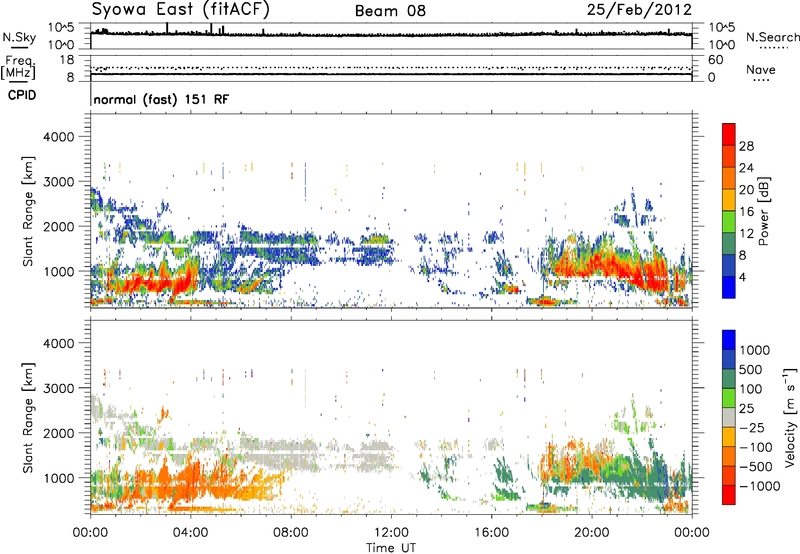Click the '-100' label on Velocity colorbar
This screenshot has height=554, width=800.
coord(756,447)
